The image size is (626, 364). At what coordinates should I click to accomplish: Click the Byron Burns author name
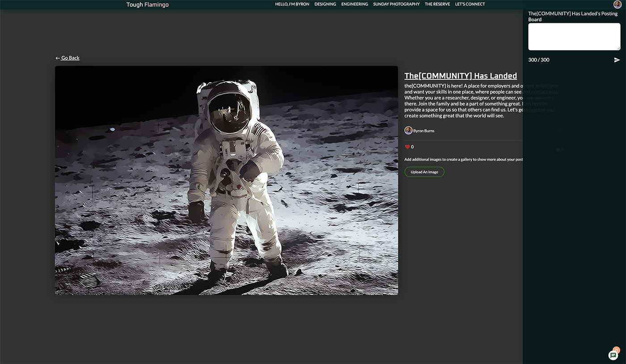[x=423, y=131]
